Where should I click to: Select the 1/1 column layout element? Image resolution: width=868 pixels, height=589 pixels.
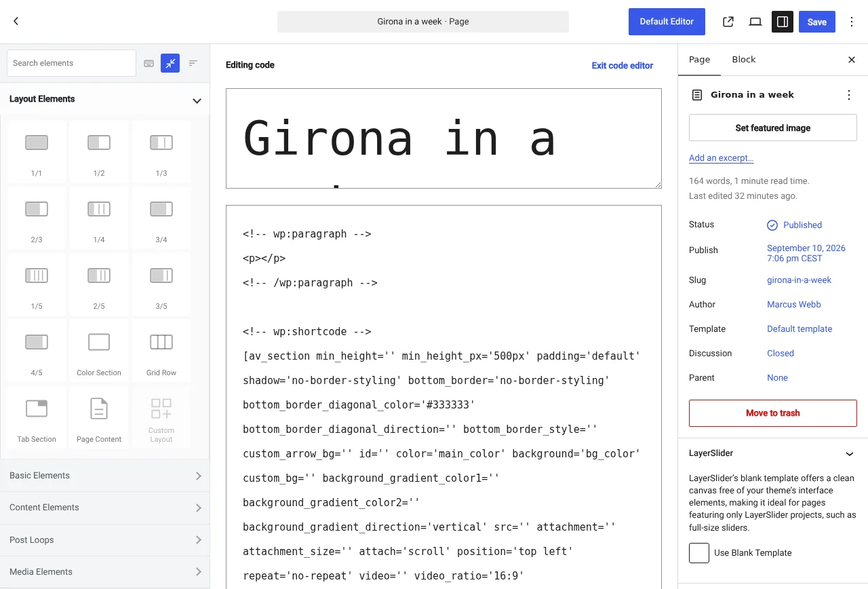tap(37, 152)
